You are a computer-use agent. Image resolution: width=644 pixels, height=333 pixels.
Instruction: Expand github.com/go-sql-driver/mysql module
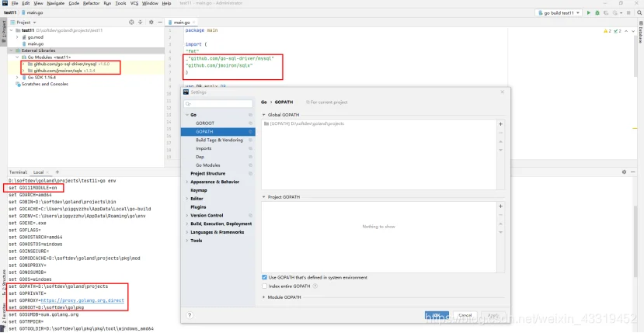[23, 64]
